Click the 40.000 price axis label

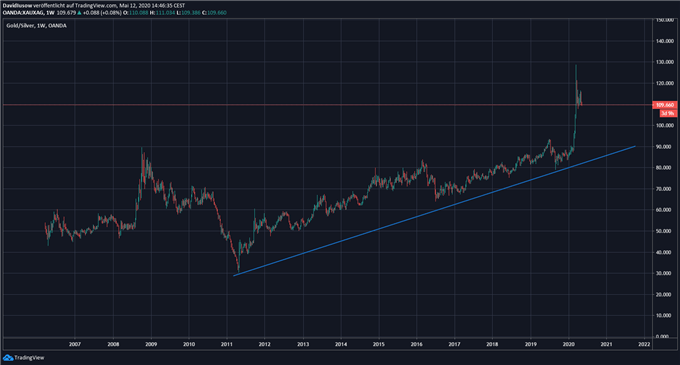point(664,252)
